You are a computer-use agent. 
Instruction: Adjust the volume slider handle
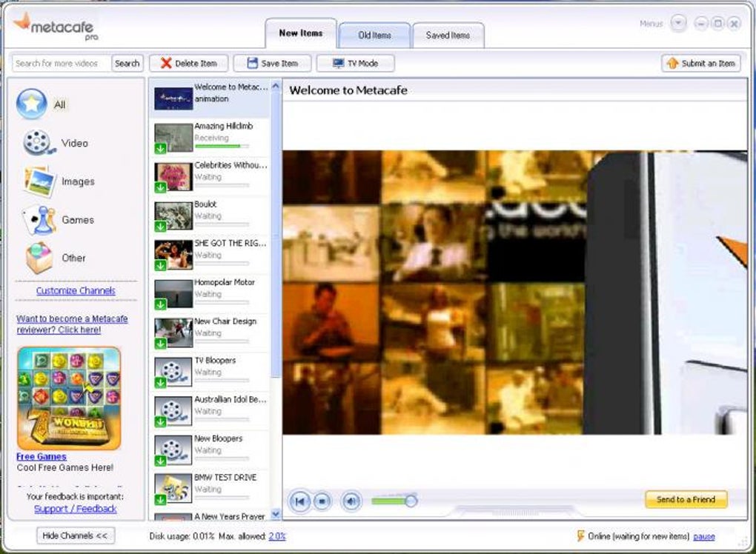(411, 501)
